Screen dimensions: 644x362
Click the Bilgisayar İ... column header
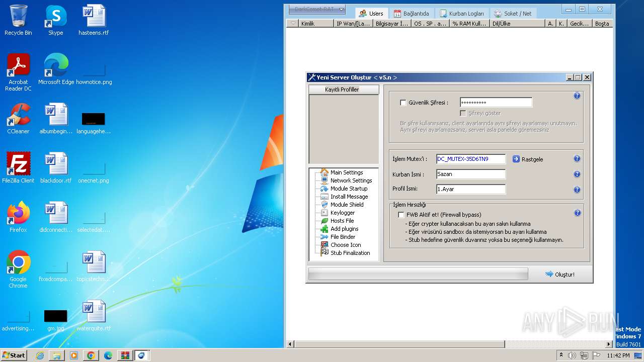(x=392, y=24)
